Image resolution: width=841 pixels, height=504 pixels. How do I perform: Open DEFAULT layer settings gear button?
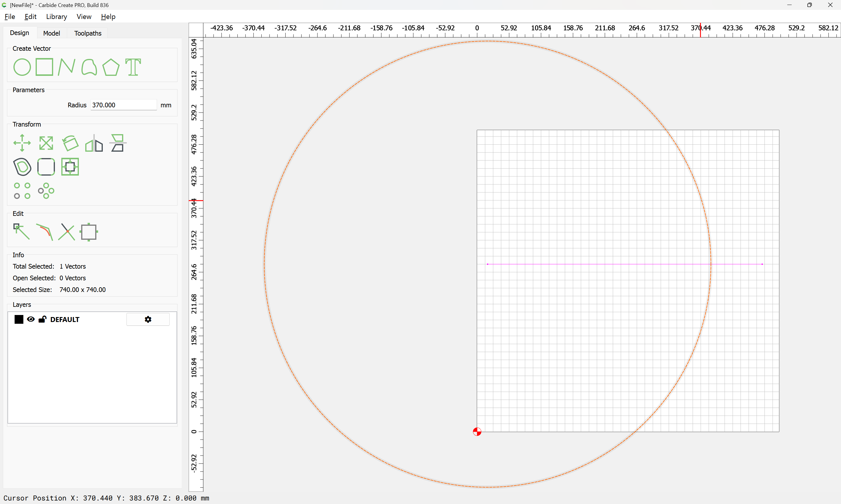pos(148,319)
